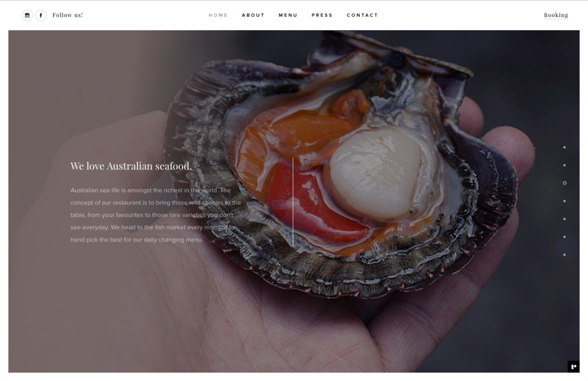588x381 pixels.
Task: Open the Instagram profile icon
Action: pos(27,15)
